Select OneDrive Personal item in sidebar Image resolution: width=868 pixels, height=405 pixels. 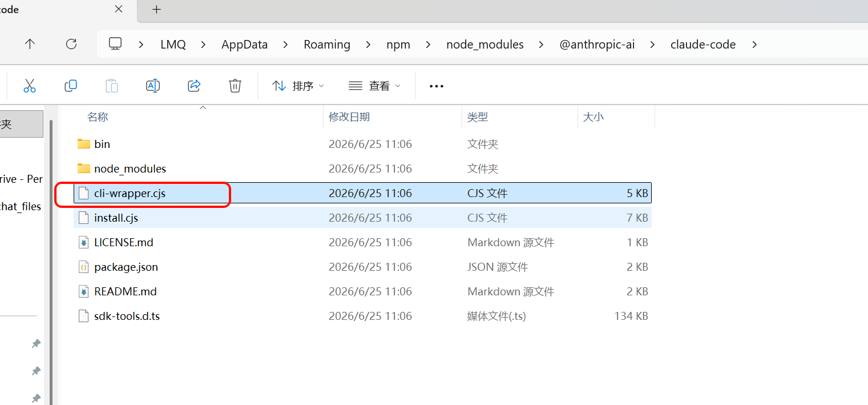point(21,179)
